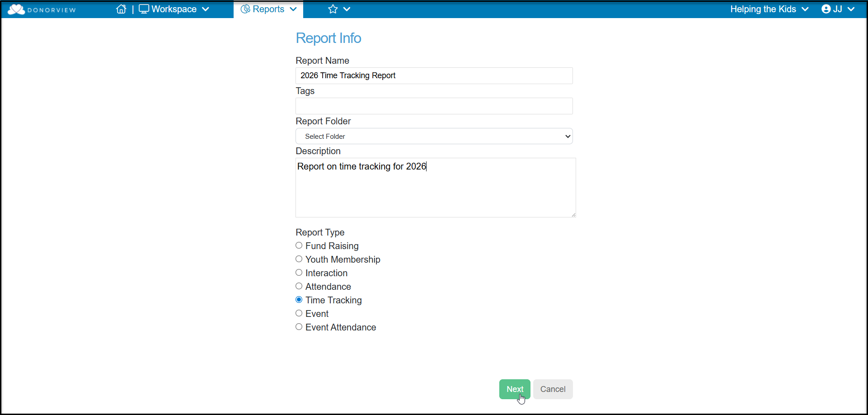Click the Report Type label
The width and height of the screenshot is (868, 415).
point(320,232)
